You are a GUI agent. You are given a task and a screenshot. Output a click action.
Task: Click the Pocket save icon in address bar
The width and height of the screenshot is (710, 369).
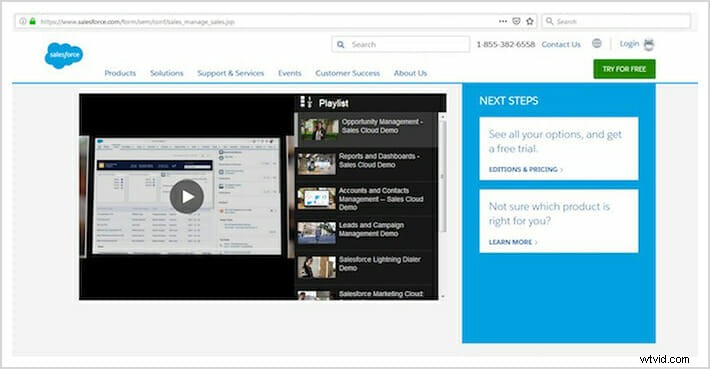516,21
